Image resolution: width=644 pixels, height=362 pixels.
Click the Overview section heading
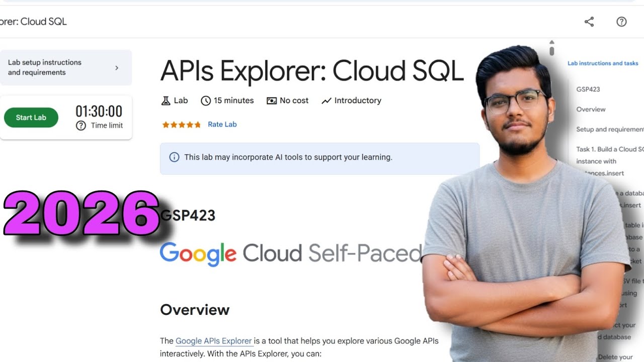click(x=195, y=310)
